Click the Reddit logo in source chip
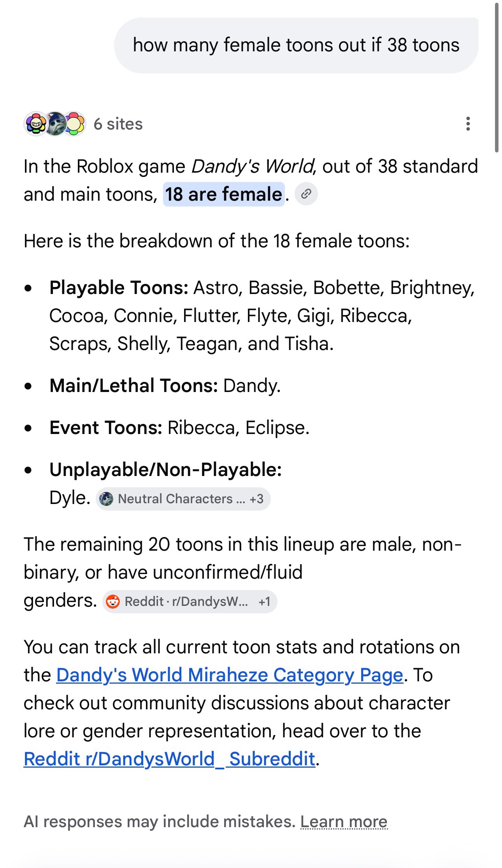The height and width of the screenshot is (868, 502). 113,602
